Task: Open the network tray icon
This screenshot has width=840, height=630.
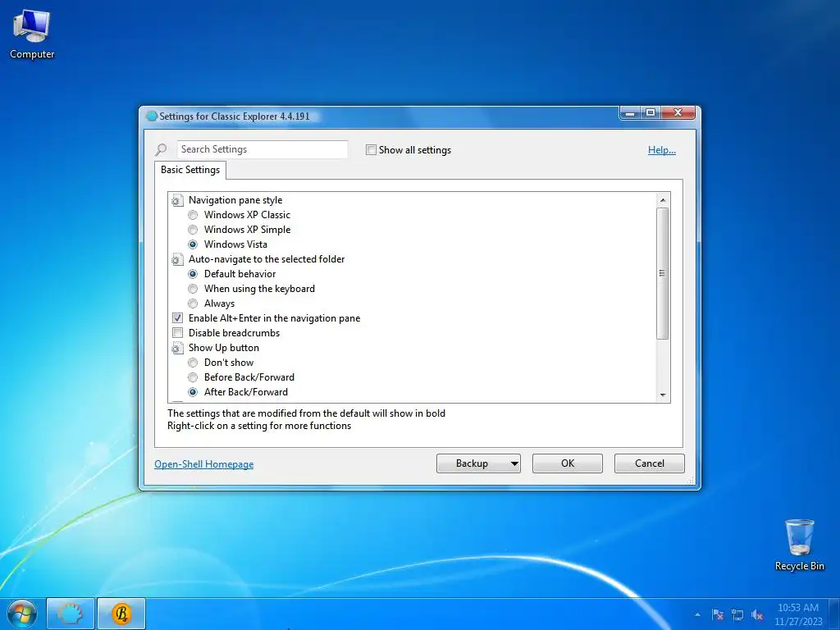Action: tap(737, 614)
